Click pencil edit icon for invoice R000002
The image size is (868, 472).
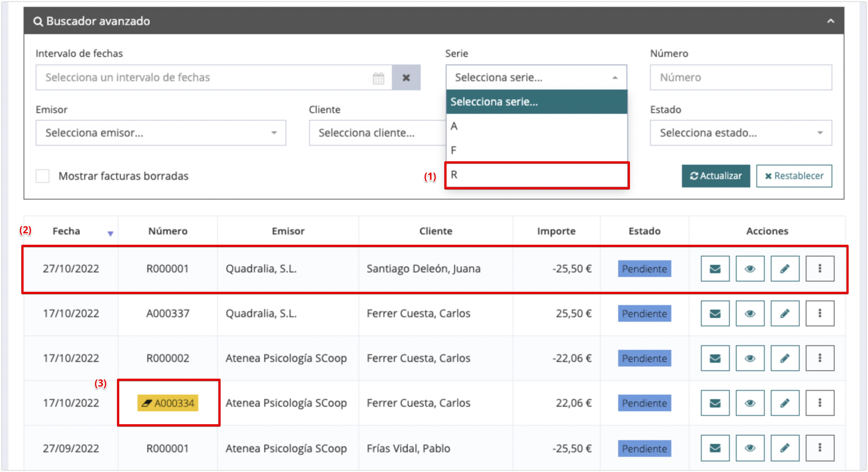785,358
